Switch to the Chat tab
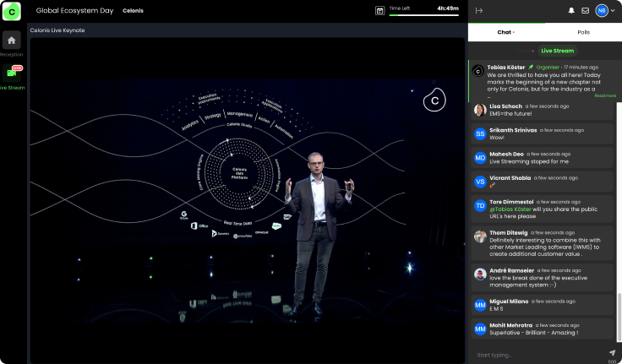This screenshot has width=622, height=364. pyautogui.click(x=505, y=32)
